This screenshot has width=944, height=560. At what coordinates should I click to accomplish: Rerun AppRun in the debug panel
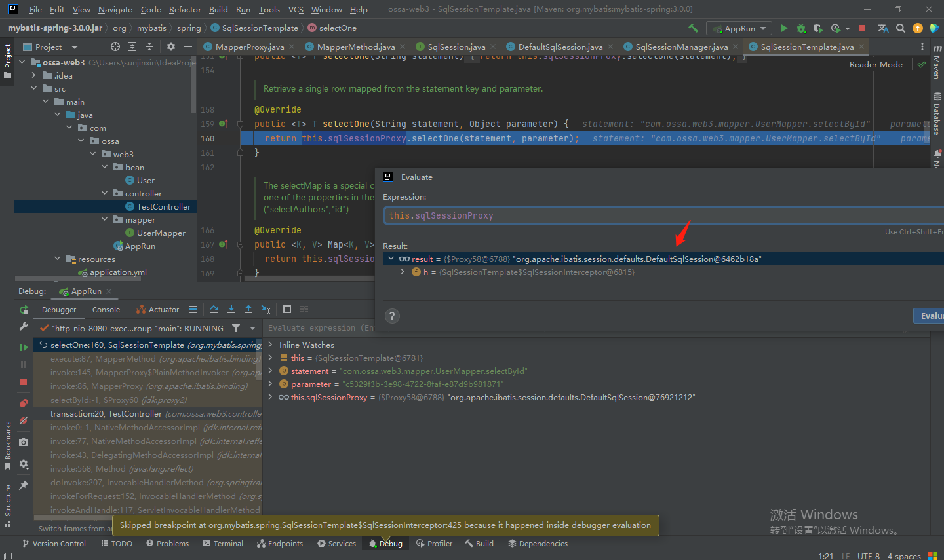(x=24, y=310)
